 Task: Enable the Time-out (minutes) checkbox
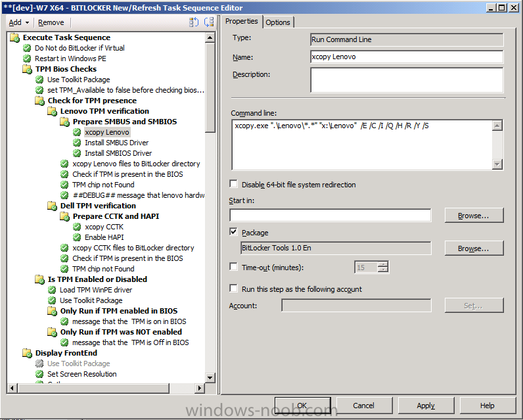pos(233,267)
